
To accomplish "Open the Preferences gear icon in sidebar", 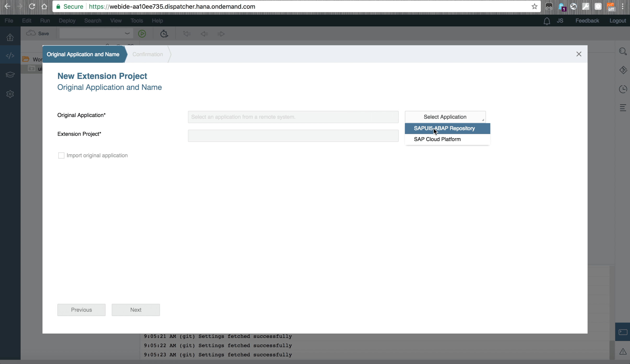I will pyautogui.click(x=10, y=94).
